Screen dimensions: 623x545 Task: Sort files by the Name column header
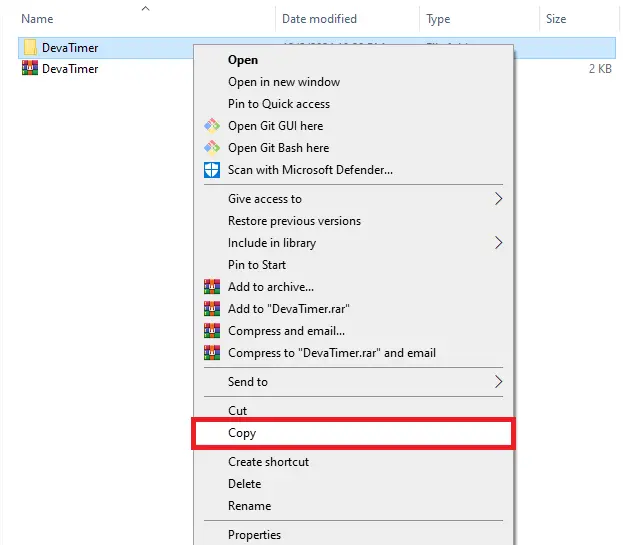pyautogui.click(x=37, y=19)
